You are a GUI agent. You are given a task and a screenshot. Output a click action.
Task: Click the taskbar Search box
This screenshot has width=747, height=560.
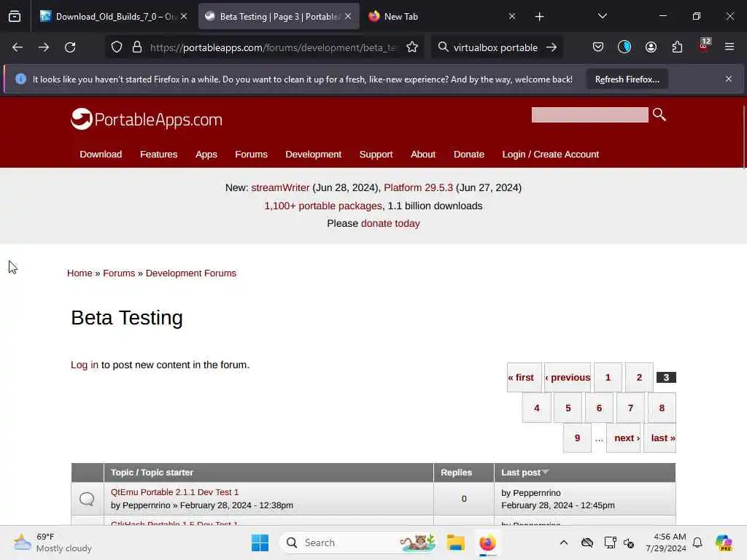click(x=359, y=542)
